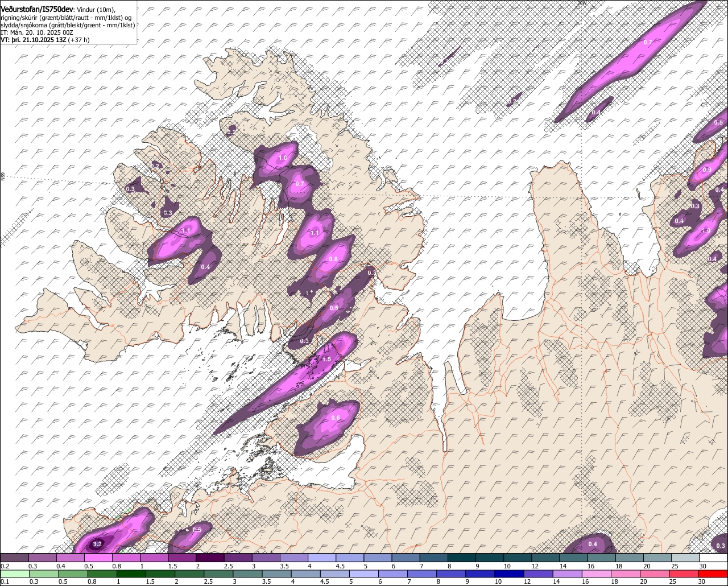
Task: Select top legend swatch starting at 14
Action: click(x=574, y=558)
